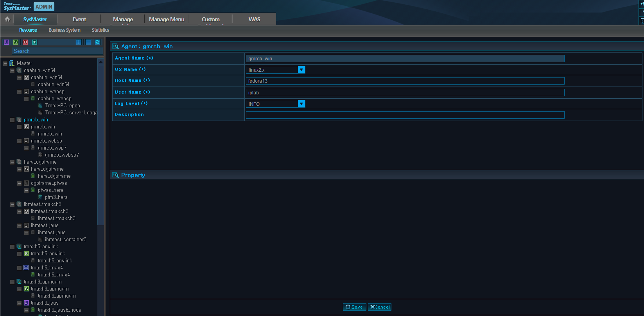644x316 pixels.
Task: Collapse the gmrcb_wsp7 node
Action: tap(26, 148)
